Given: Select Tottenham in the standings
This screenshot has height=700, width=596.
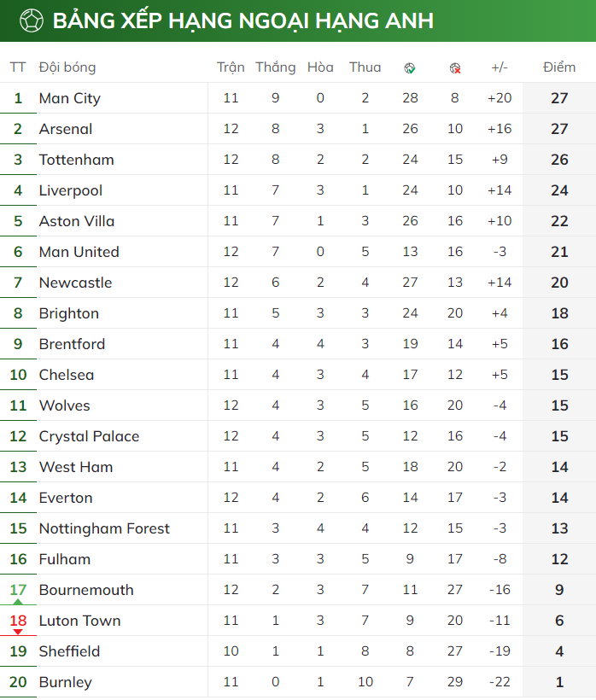Looking at the screenshot, I should [x=76, y=160].
